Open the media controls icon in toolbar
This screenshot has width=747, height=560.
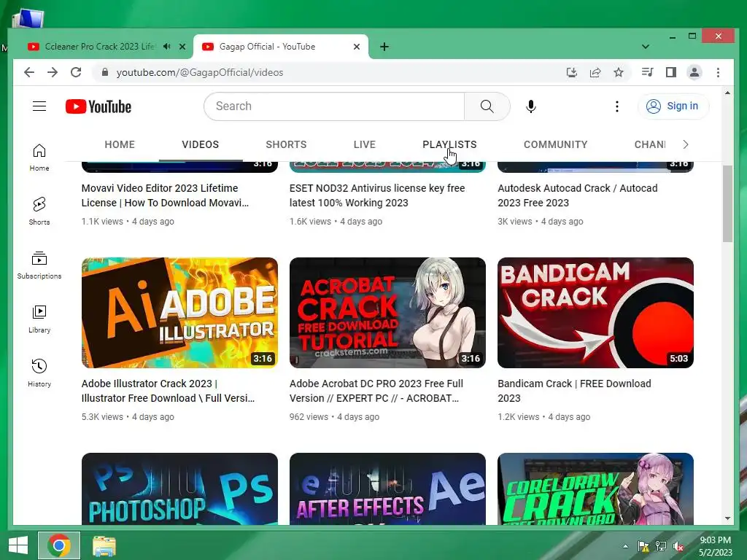tap(648, 72)
